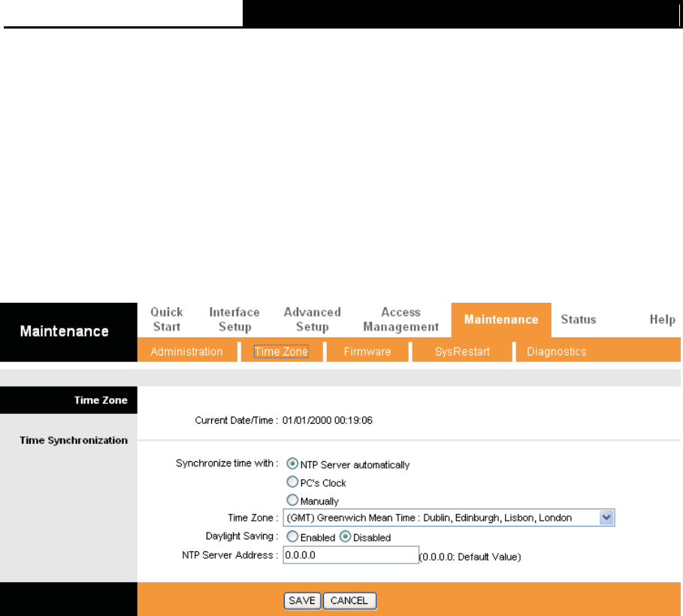Select NTP Server automatically radio option
The image size is (683, 616).
click(x=292, y=464)
